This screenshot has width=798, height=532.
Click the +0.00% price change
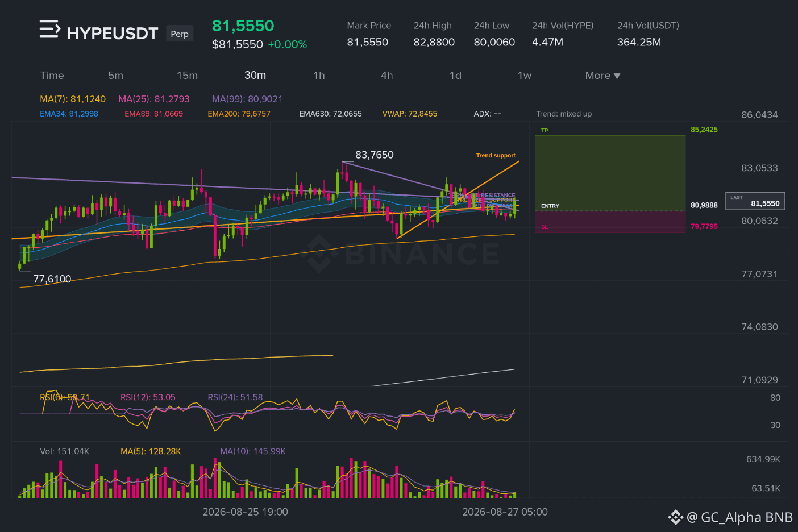point(288,44)
